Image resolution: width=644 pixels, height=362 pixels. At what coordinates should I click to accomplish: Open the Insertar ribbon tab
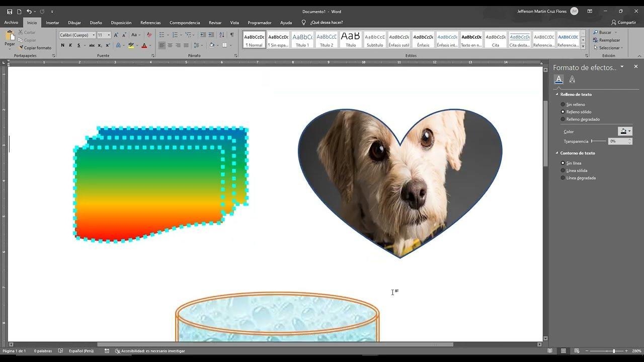click(x=52, y=23)
